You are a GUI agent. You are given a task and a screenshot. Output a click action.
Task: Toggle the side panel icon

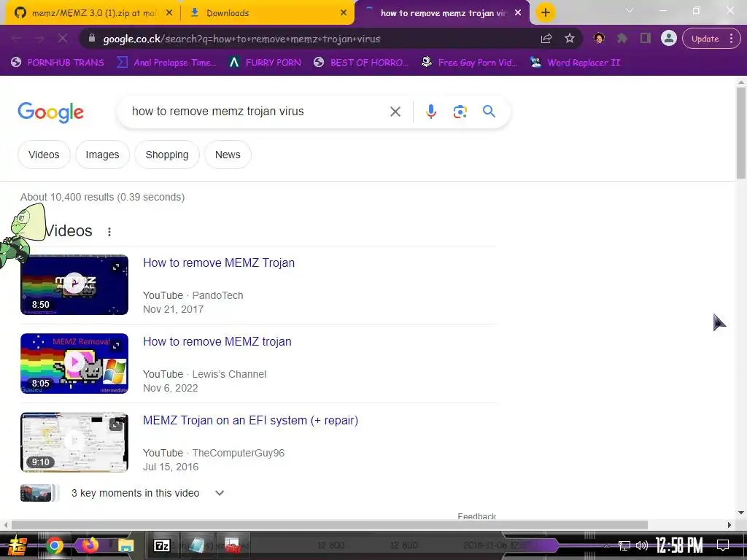click(645, 39)
